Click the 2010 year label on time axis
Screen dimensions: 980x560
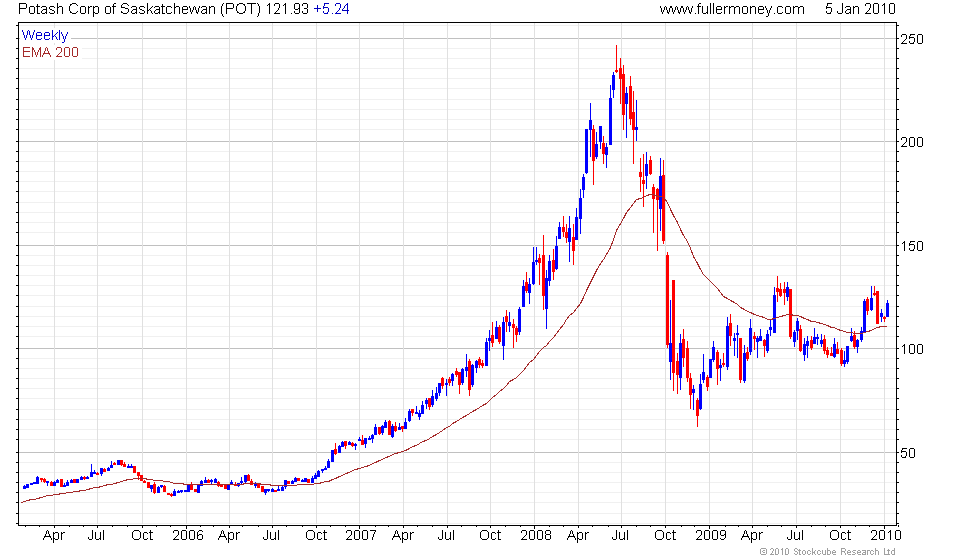point(886,536)
